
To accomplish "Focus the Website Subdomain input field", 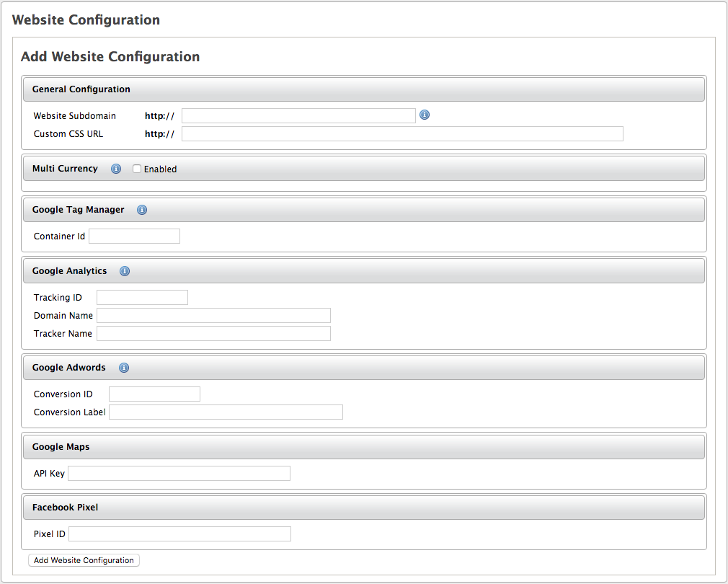I will click(x=298, y=115).
